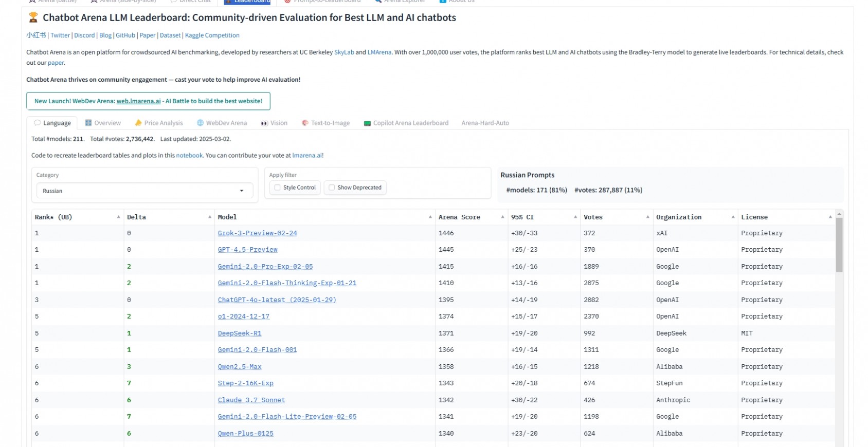Image resolution: width=868 pixels, height=447 pixels.
Task: Open the Category dropdown showing Russian
Action: coord(144,191)
